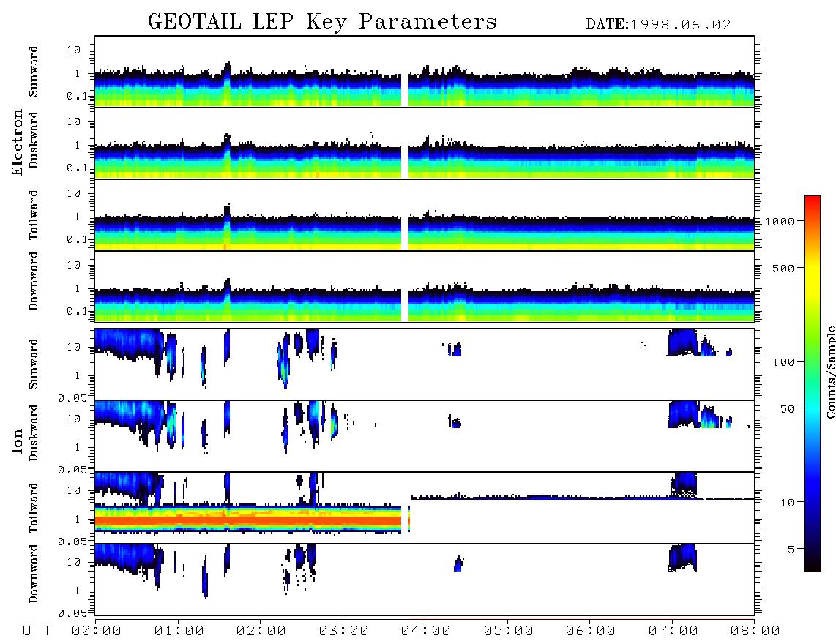This screenshot has height=644, width=836.
Task: Select the 500 tick on the color bar
Action: tap(783, 268)
